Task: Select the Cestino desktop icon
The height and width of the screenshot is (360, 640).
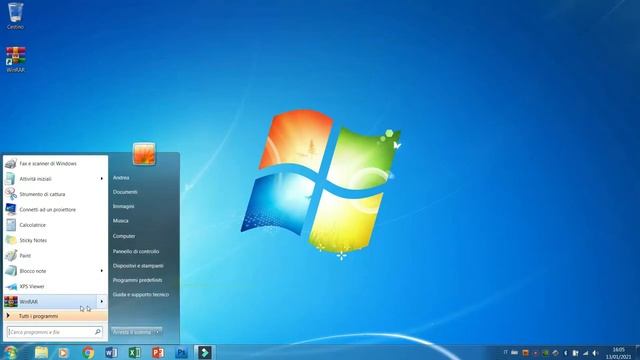Action: [16, 16]
